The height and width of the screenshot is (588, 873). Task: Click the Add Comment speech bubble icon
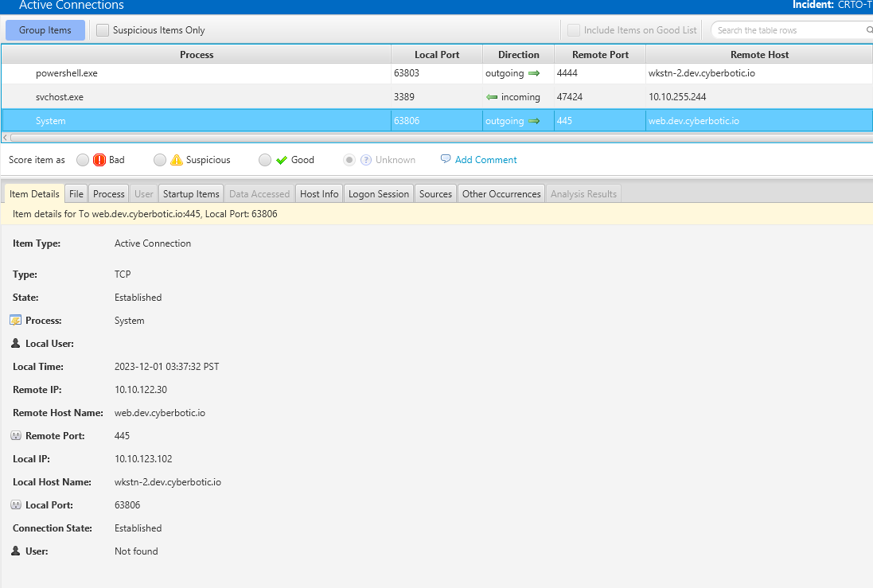(446, 159)
